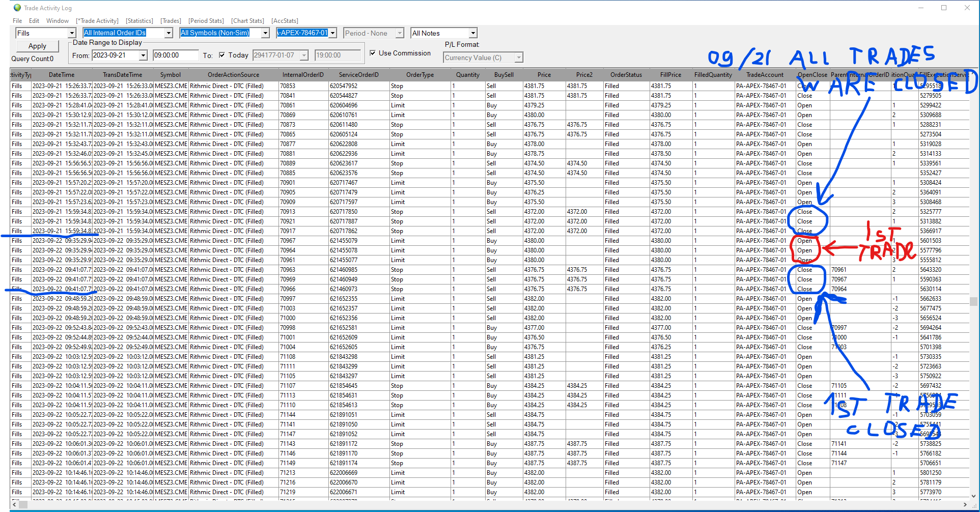
Task: Click the horizontal scrollbar left arrow
Action: coord(14,504)
